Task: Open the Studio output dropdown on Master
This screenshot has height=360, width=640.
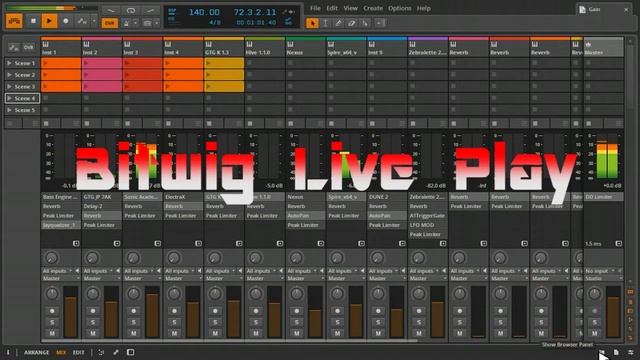Action: click(x=604, y=278)
